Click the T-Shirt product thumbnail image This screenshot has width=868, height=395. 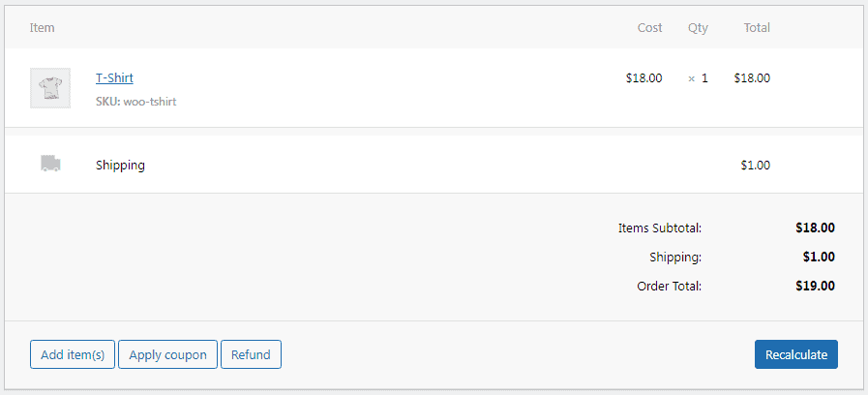(x=49, y=88)
